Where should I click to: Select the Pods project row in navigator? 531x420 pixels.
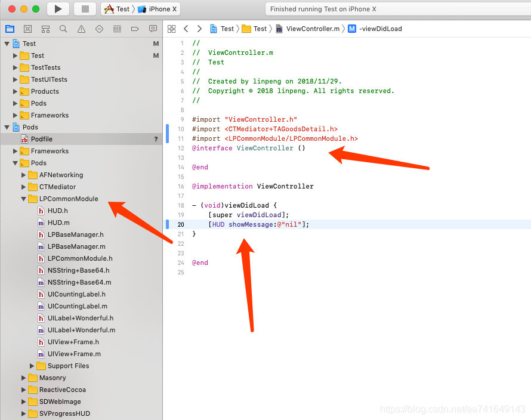coord(81,127)
